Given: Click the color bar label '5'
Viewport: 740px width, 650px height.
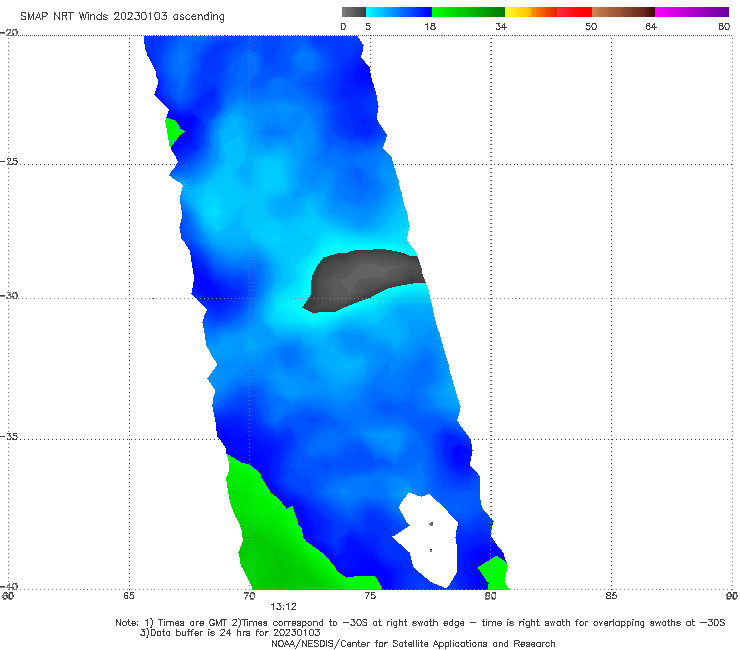Looking at the screenshot, I should [x=368, y=26].
